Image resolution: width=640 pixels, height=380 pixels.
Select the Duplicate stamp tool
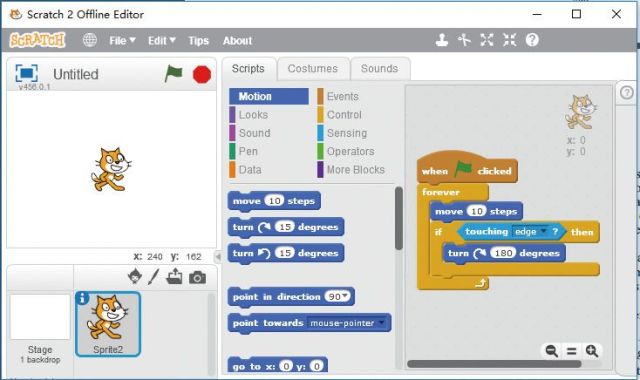tap(442, 40)
